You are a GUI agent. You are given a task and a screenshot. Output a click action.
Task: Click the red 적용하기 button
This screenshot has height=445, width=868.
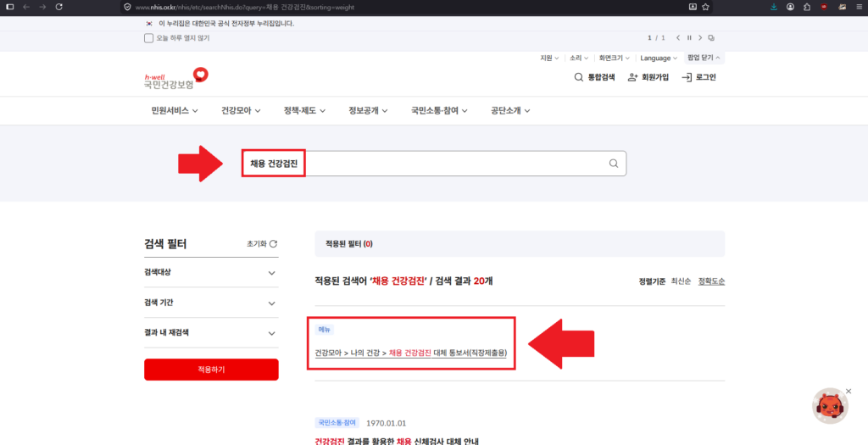[211, 370]
